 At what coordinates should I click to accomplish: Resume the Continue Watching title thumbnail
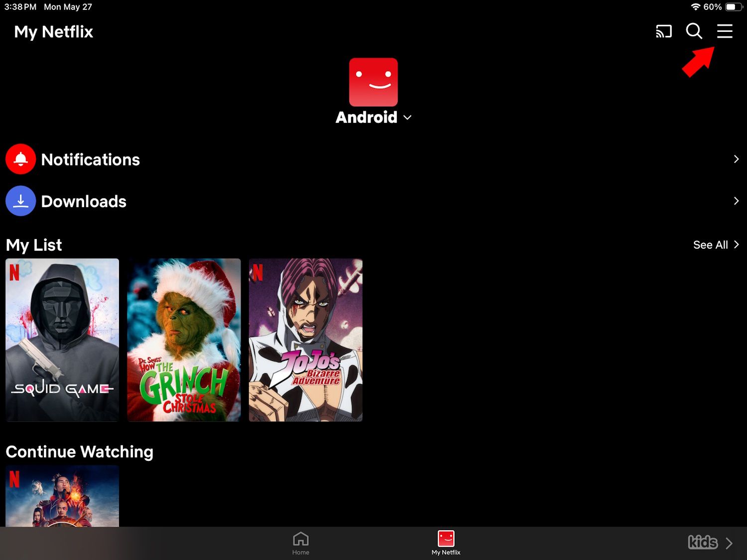pos(62,496)
